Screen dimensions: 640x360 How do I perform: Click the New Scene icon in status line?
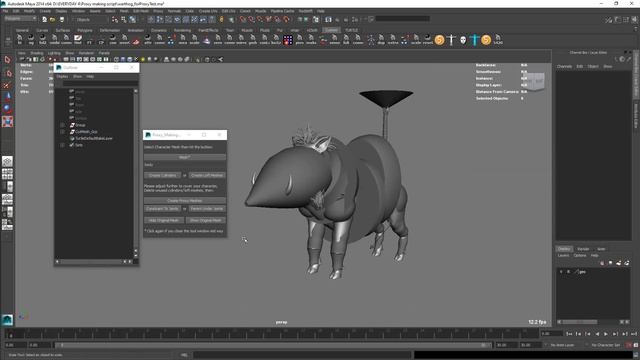pos(44,19)
